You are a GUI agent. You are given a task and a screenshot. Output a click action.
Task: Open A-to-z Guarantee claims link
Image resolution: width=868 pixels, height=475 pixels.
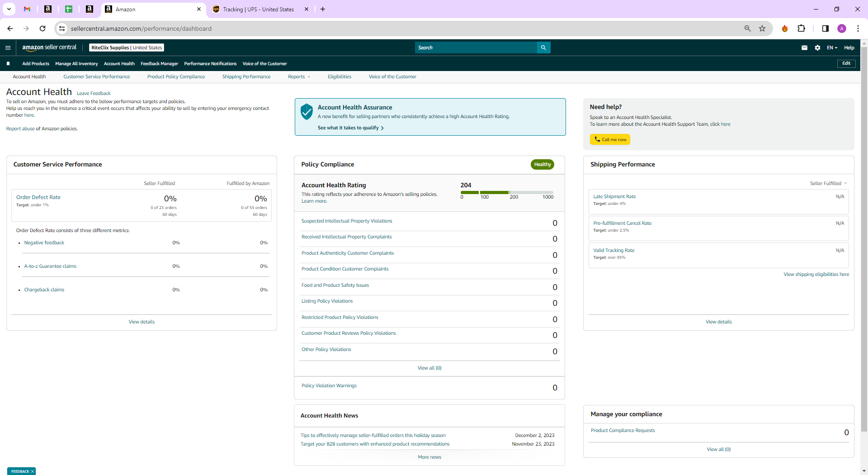[50, 266]
